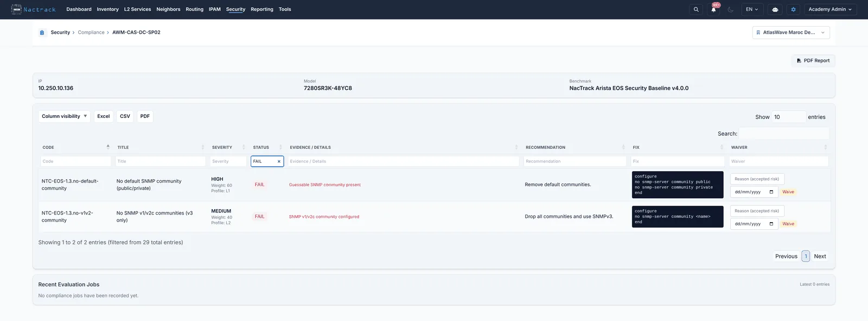Expand the AtlasWave Maroc tenant selector

click(791, 33)
